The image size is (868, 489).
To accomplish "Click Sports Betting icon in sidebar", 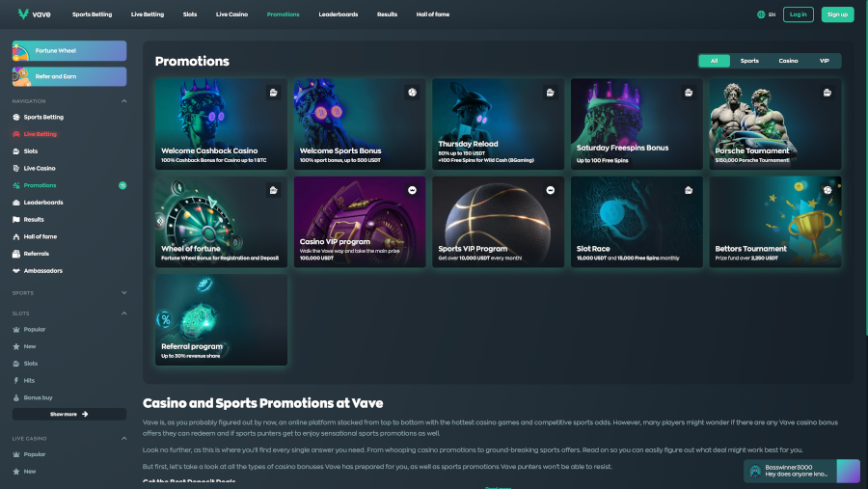I will 16,118.
